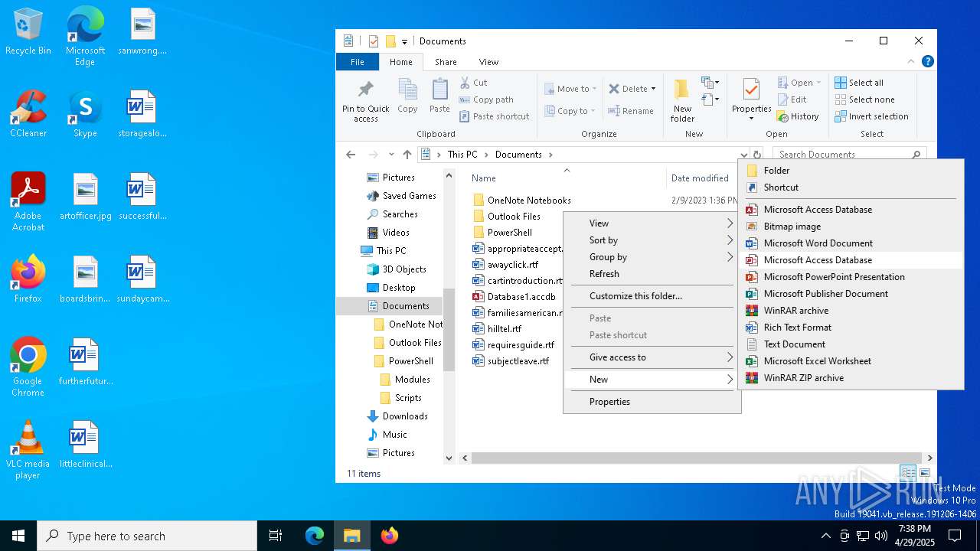Image resolution: width=980 pixels, height=551 pixels.
Task: Open the ribbon Properties button dropdown arrow
Action: coord(751,119)
